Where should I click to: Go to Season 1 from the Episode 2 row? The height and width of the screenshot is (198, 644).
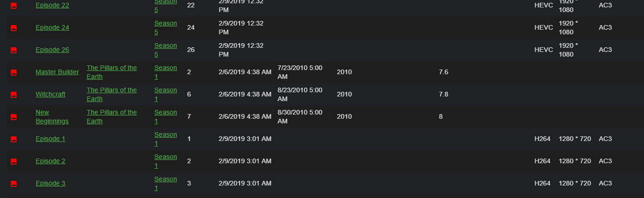[166, 161]
